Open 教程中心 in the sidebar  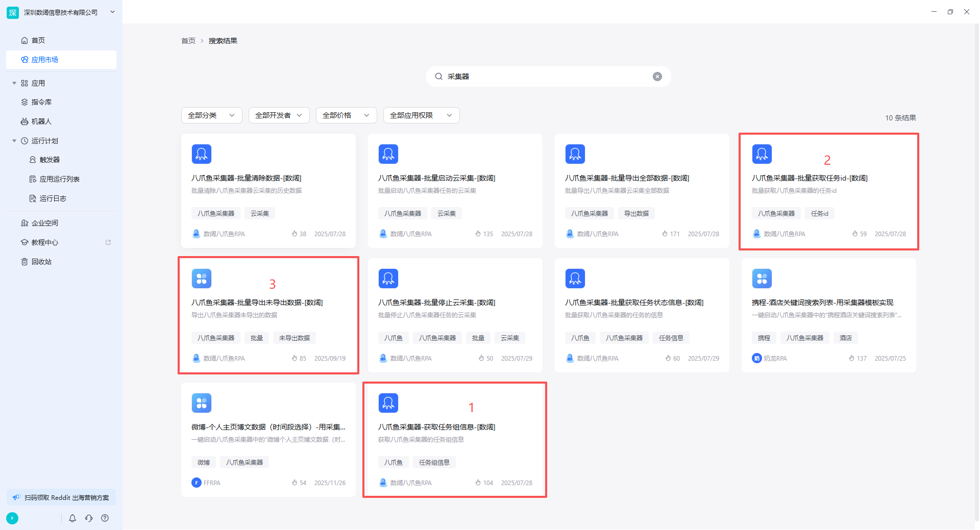click(x=61, y=242)
